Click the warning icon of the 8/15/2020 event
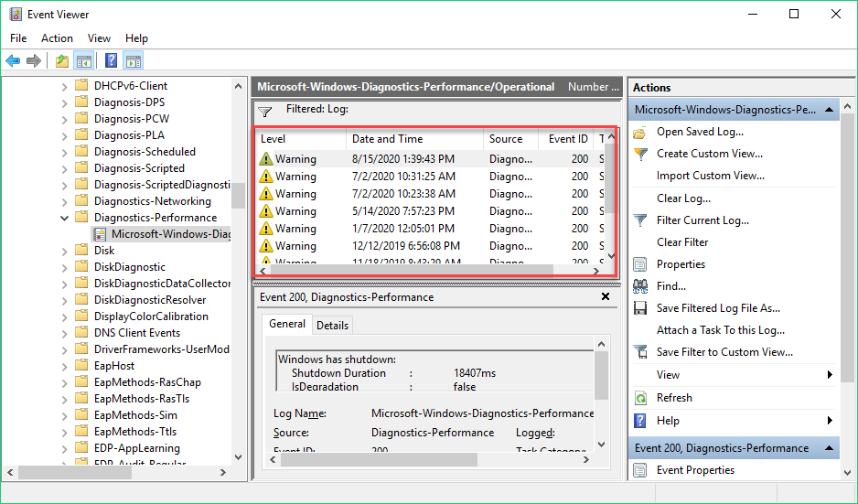 click(x=266, y=158)
